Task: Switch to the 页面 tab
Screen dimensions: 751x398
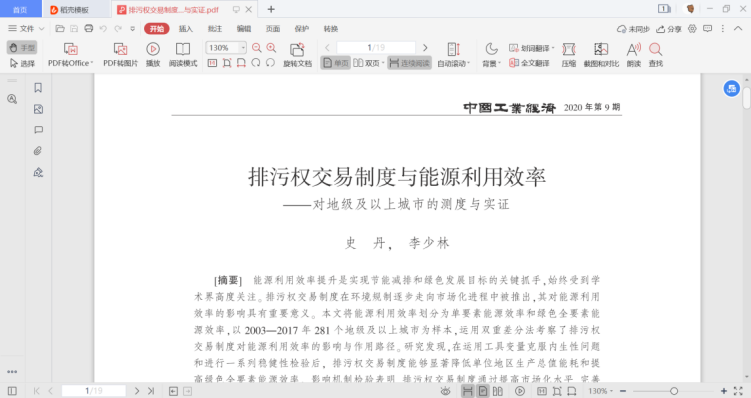Action: pos(273,29)
